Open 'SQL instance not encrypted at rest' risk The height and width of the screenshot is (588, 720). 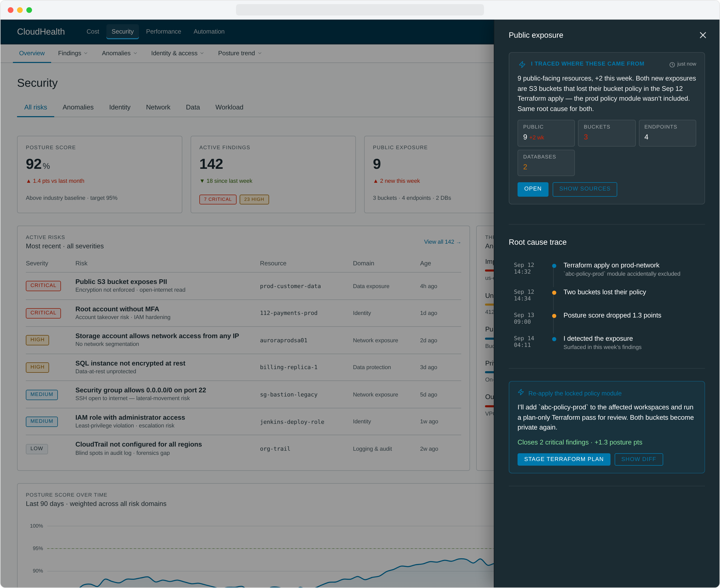pos(243,367)
